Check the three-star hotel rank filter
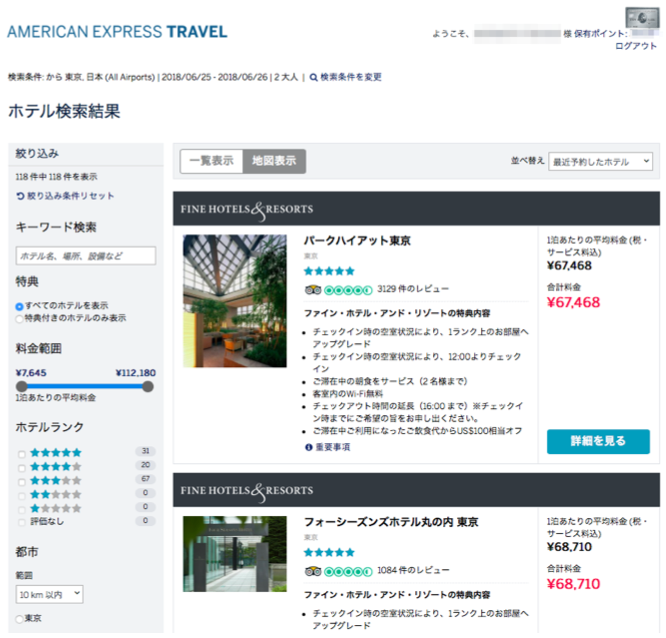Viewport: 666px width, 638px height. tap(22, 482)
